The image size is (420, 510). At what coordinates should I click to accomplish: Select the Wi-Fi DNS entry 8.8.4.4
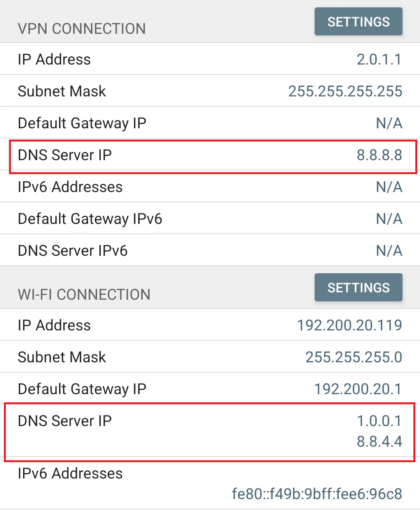(379, 442)
